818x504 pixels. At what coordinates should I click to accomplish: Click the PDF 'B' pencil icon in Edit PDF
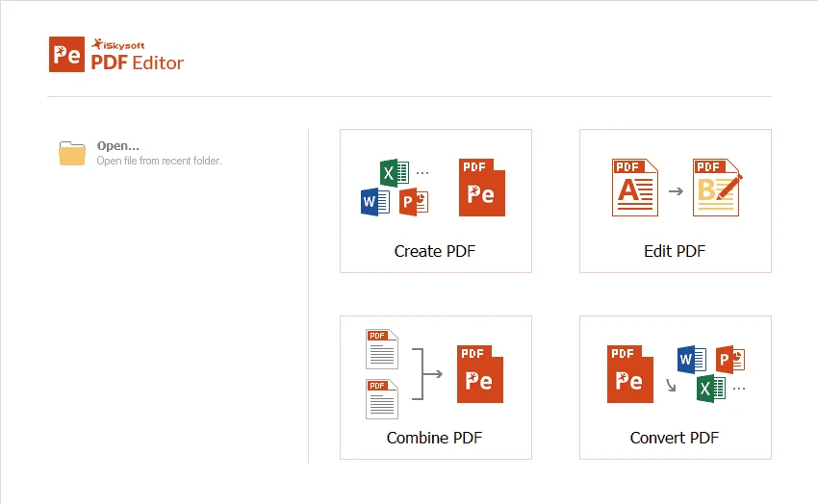(717, 188)
